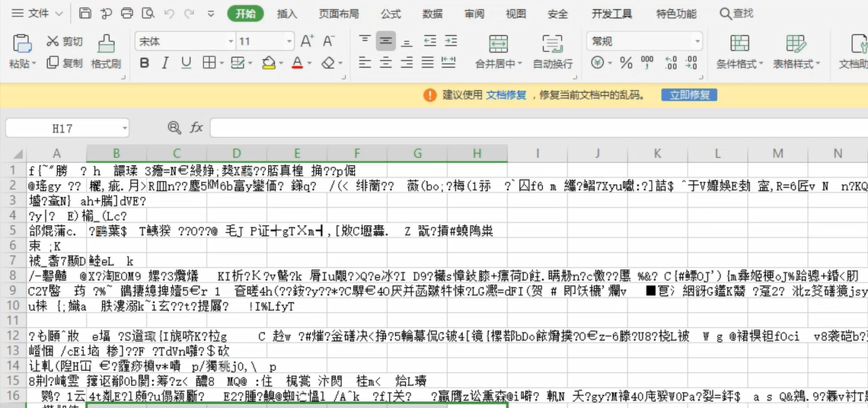Click the zoom magnifier beside the fx icon
This screenshot has width=868, height=408.
point(174,128)
